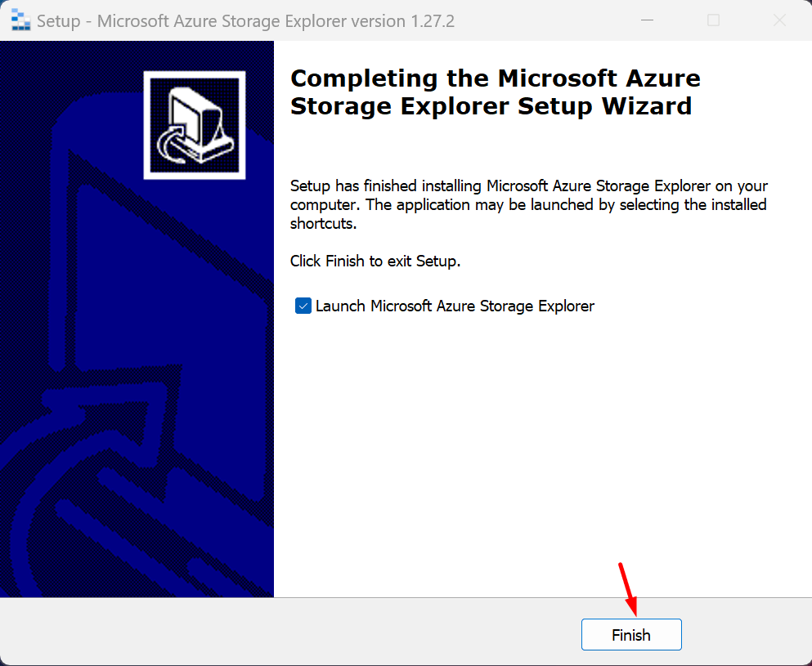Click the "Launch Microsoft Azure Storage Explorer" label
This screenshot has height=666, width=812.
[x=455, y=306]
